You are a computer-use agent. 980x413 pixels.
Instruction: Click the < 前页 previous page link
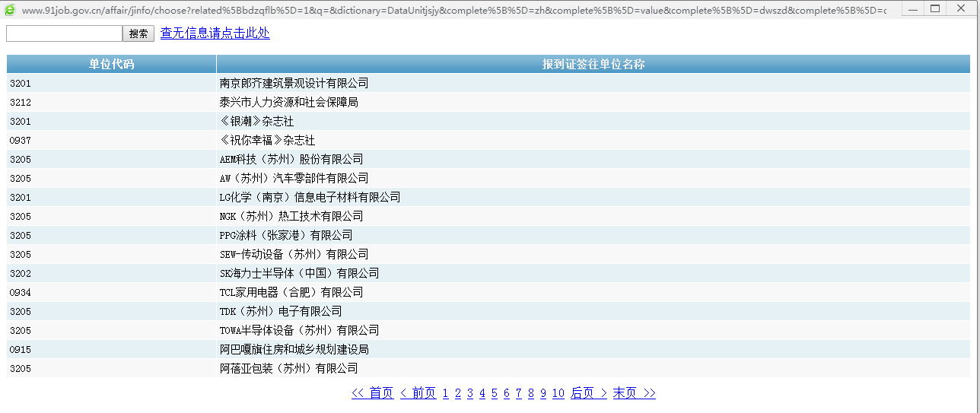[x=418, y=393]
